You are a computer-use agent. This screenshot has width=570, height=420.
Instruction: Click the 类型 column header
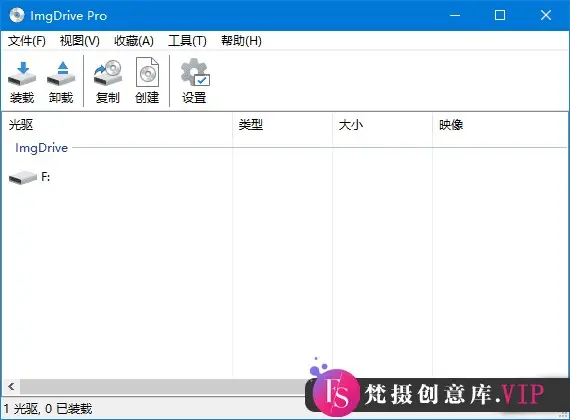[x=282, y=125]
